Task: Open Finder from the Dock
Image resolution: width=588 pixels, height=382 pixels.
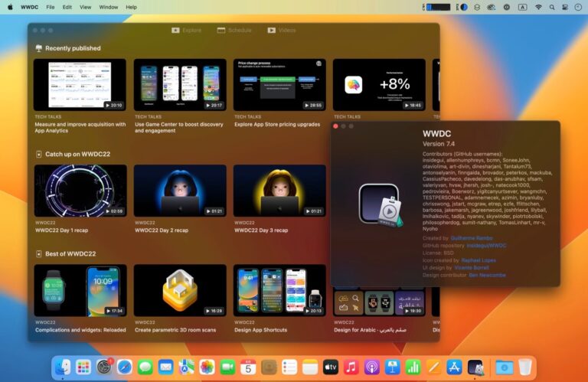Action: click(63, 367)
